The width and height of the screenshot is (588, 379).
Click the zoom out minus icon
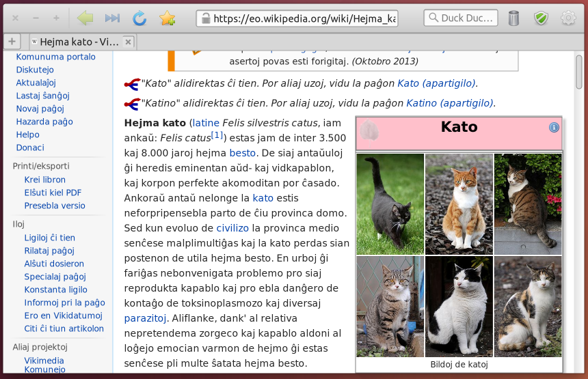click(x=36, y=18)
